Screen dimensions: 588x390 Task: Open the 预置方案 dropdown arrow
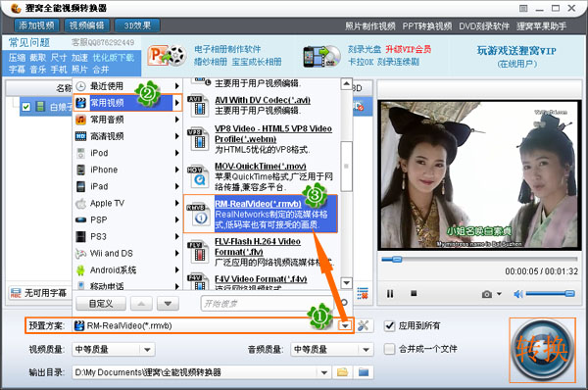pyautogui.click(x=345, y=325)
